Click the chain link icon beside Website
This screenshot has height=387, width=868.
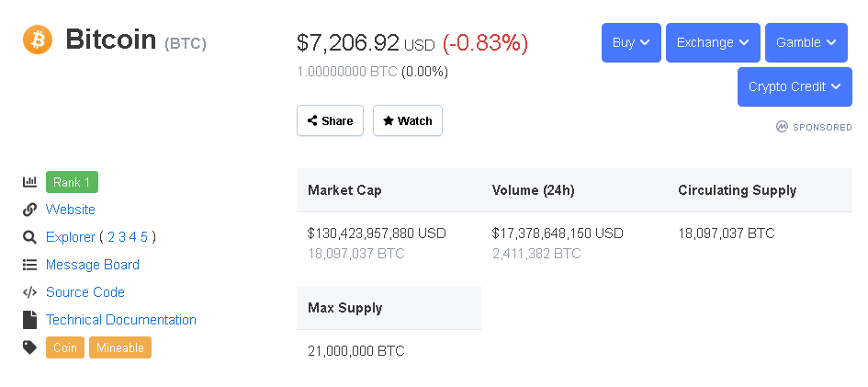[x=30, y=210]
